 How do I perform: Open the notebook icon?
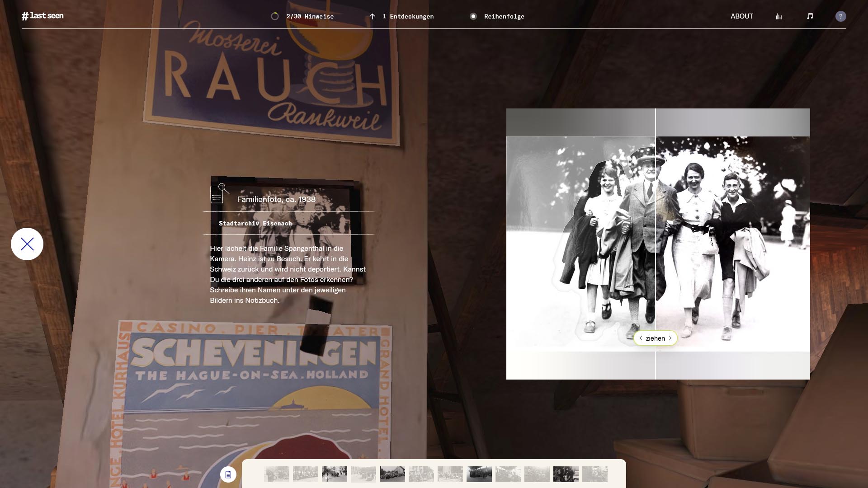(x=228, y=474)
